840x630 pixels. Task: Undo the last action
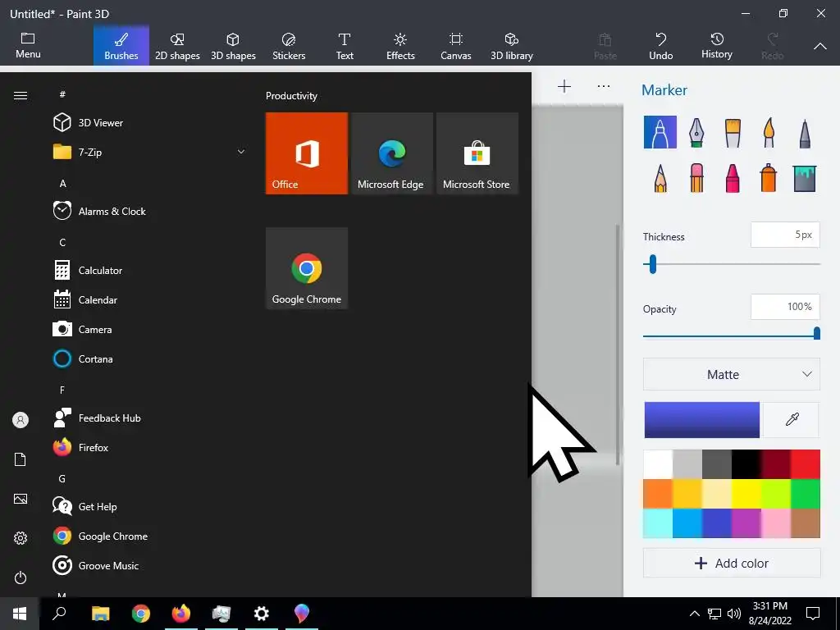[661, 46]
